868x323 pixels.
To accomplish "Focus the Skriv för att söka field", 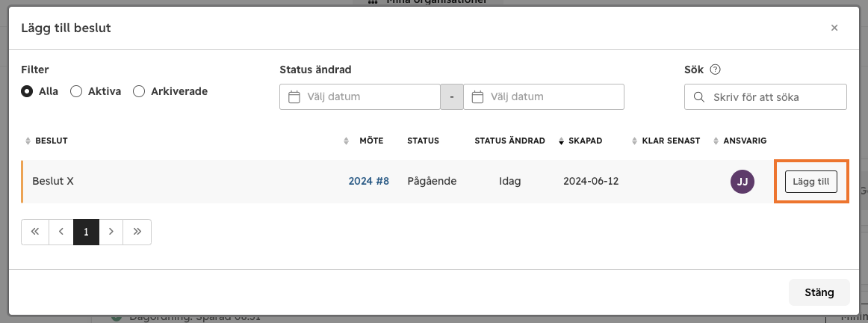I will tap(766, 97).
